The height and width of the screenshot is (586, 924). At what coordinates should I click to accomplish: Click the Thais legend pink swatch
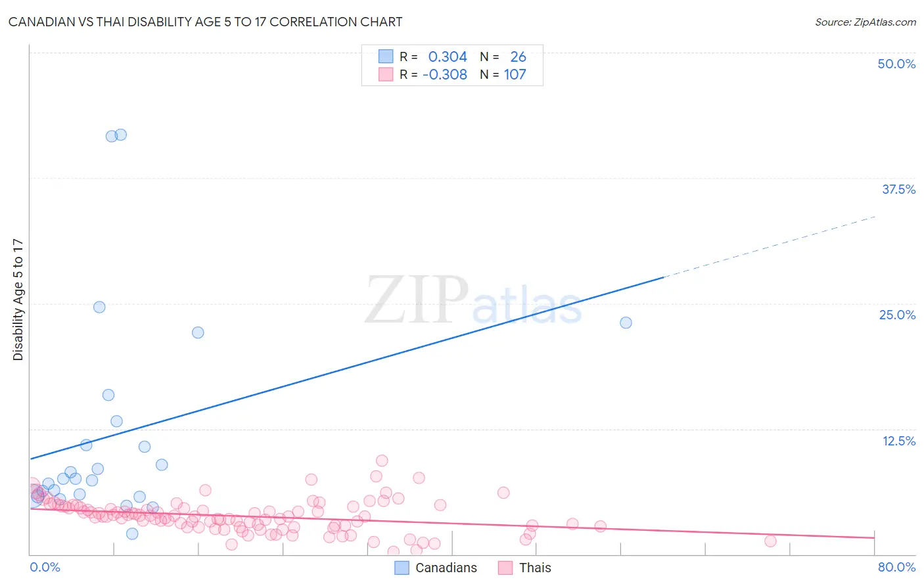505,568
